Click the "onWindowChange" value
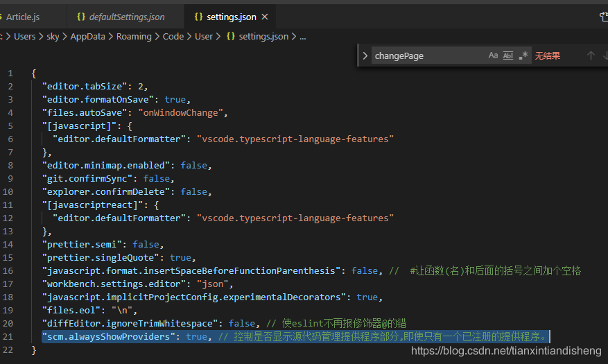 coord(181,113)
